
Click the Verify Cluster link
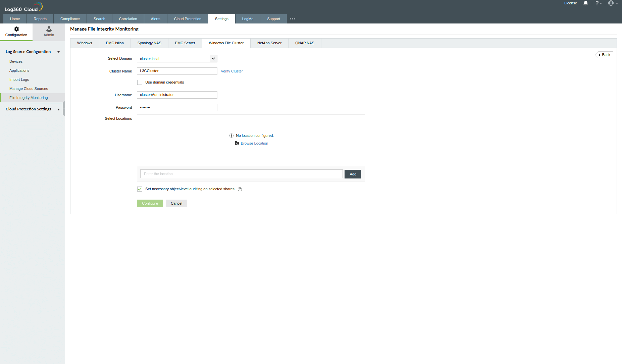coord(231,71)
